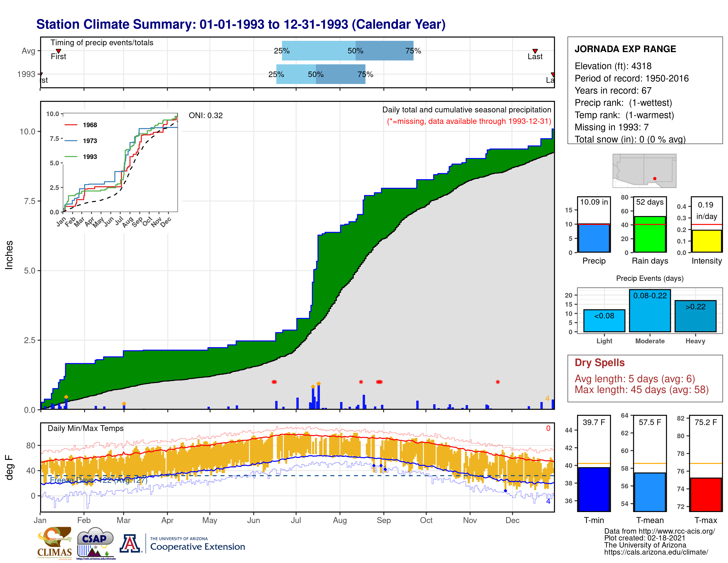
Task: Click the orange diamond marker in mid-January
Action: point(66,397)
